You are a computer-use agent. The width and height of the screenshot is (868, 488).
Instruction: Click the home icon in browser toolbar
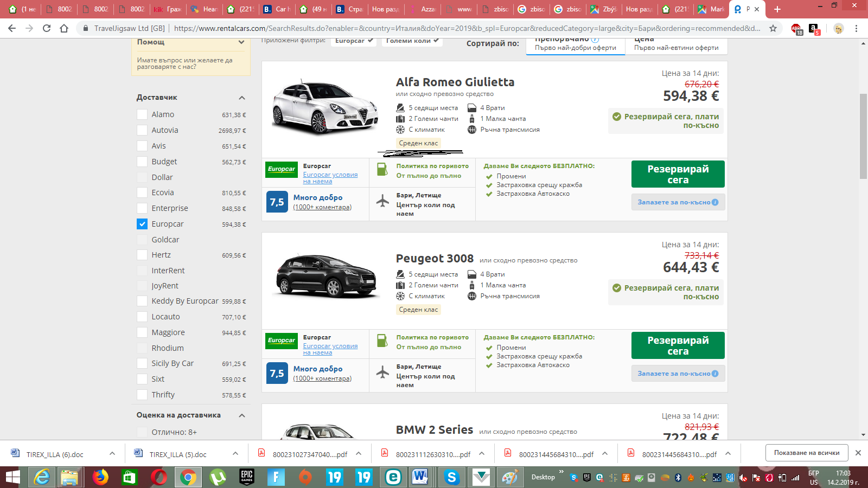coord(64,28)
